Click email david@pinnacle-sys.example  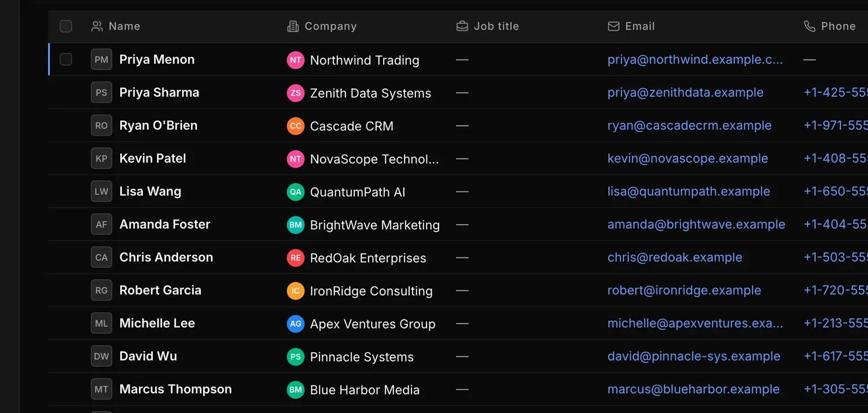pos(694,357)
